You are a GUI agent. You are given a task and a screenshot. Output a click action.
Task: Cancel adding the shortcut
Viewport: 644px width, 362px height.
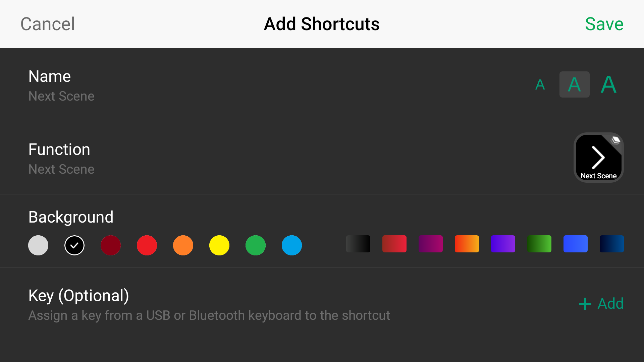(x=48, y=24)
